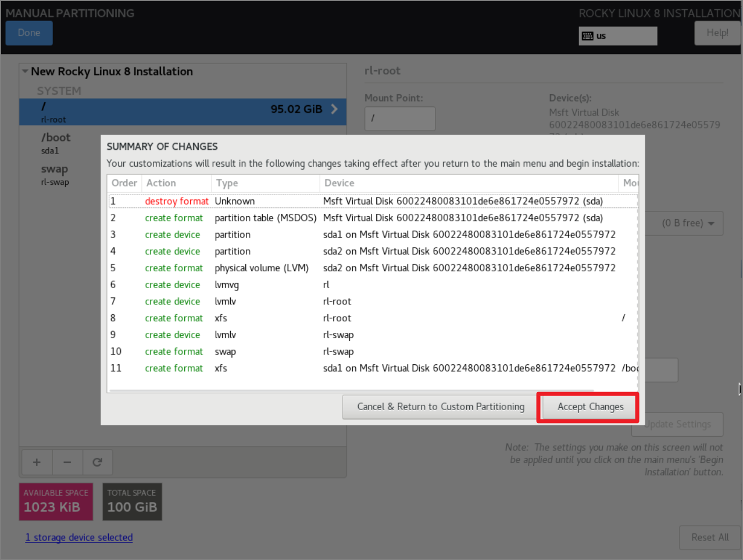Select row 5 physical volume (LVM)
The image size is (743, 560).
373,268
